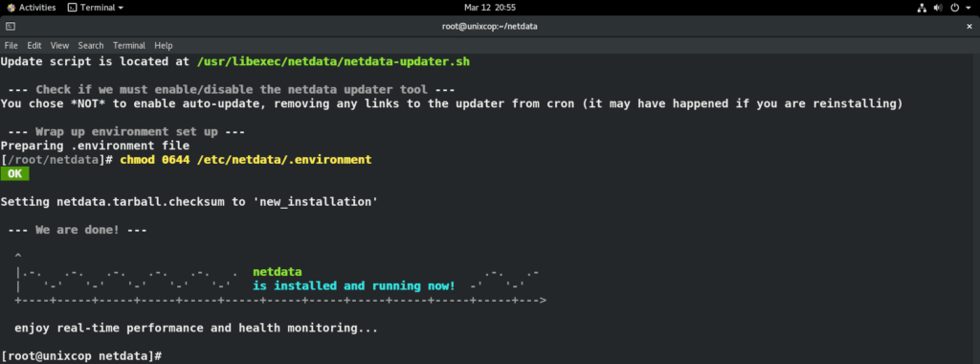
Task: Open the Terminal menu in menu bar
Action: tap(129, 46)
